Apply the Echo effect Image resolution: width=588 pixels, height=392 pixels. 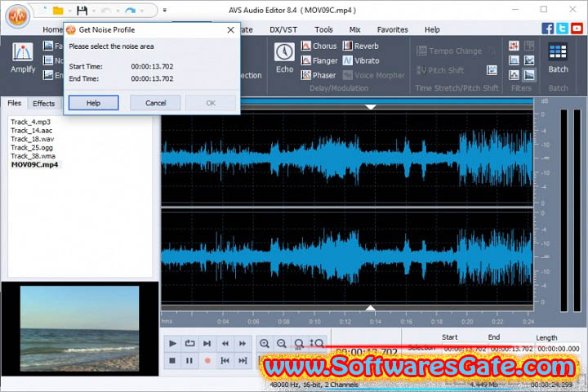tap(284, 57)
